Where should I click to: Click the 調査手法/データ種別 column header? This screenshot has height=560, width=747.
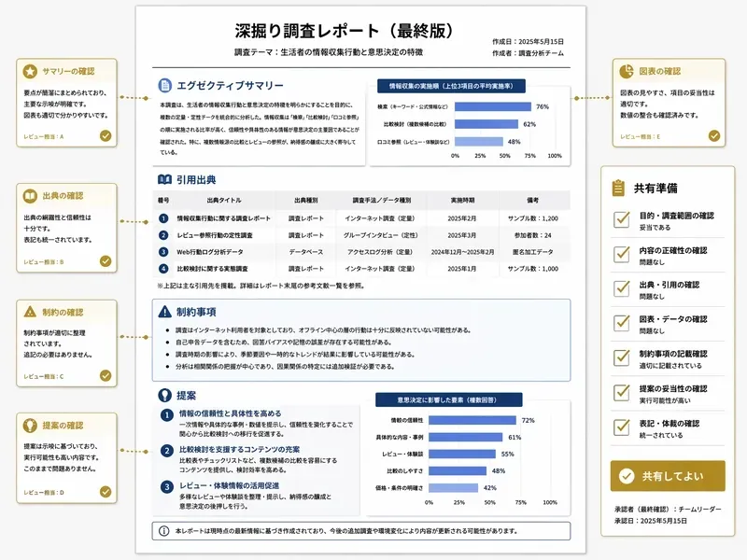tap(382, 201)
